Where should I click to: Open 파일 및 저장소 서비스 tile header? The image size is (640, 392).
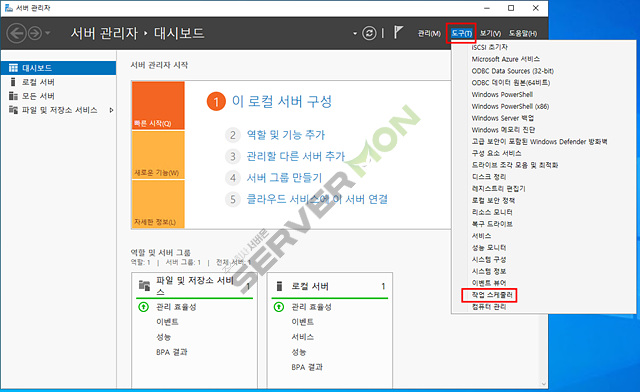194,286
